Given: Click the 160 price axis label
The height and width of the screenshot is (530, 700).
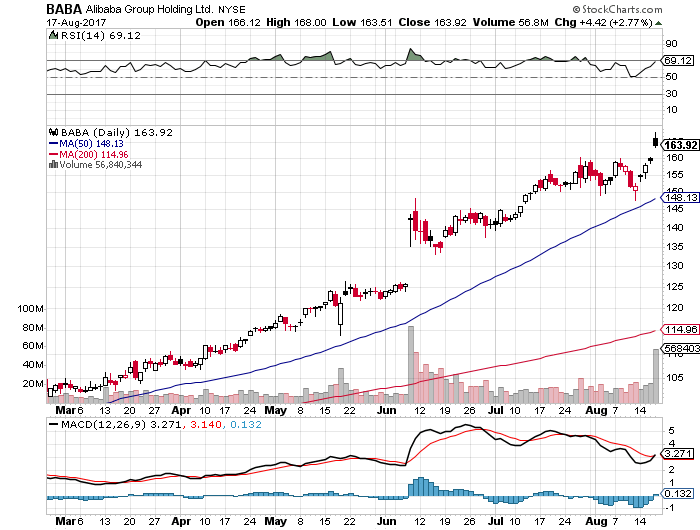Looking at the screenshot, I should click(x=674, y=158).
